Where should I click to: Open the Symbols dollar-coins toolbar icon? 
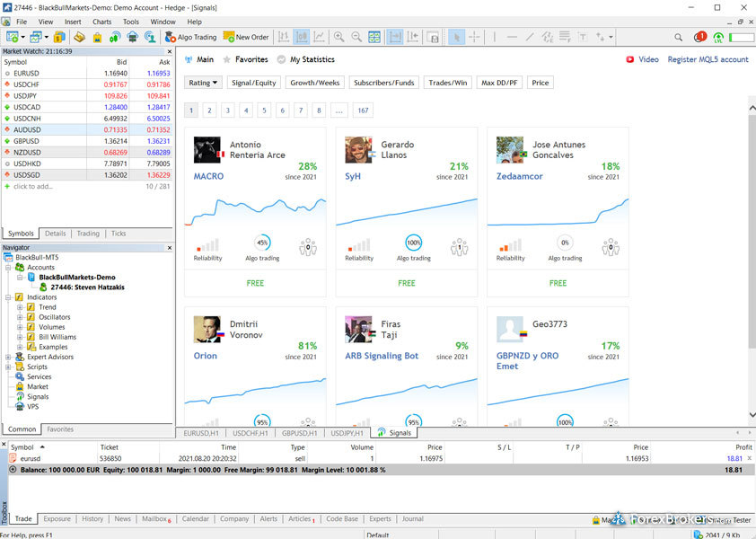[60, 37]
